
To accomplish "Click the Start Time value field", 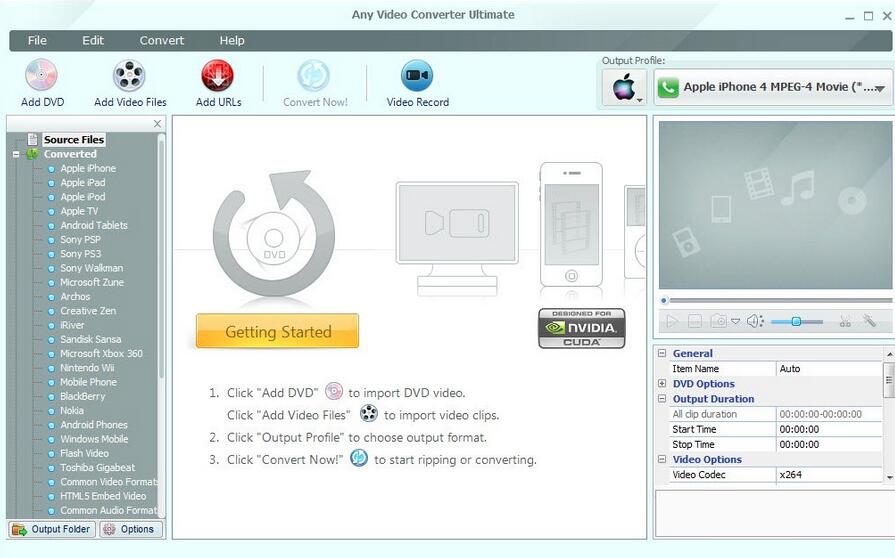I will (829, 429).
